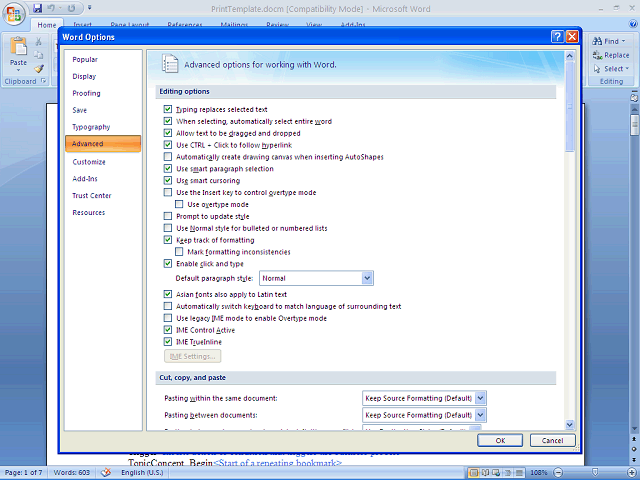Click Page: 1 of 7 status indicator
The image size is (640, 480).
pyautogui.click(x=23, y=473)
